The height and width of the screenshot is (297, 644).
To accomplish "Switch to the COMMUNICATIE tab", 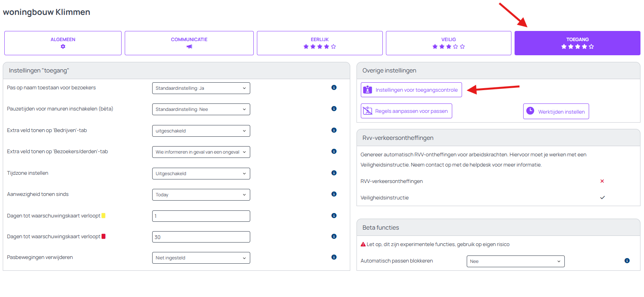I will coord(189,43).
